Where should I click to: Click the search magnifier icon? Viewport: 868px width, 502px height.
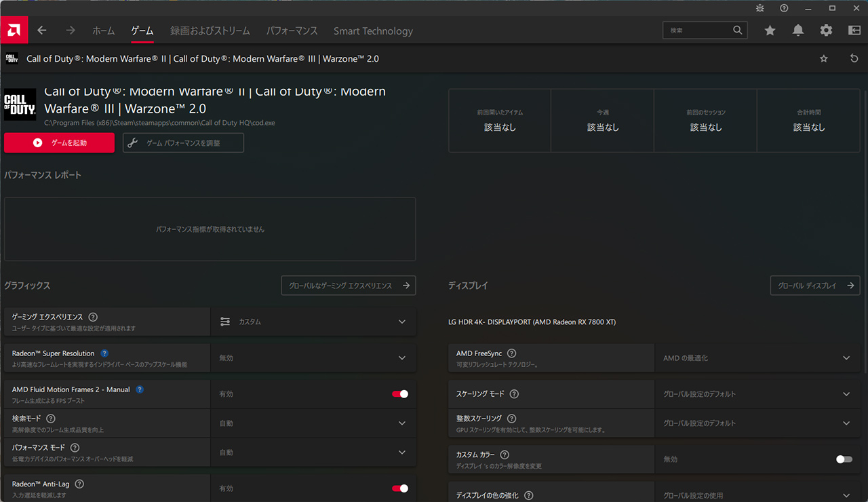738,31
